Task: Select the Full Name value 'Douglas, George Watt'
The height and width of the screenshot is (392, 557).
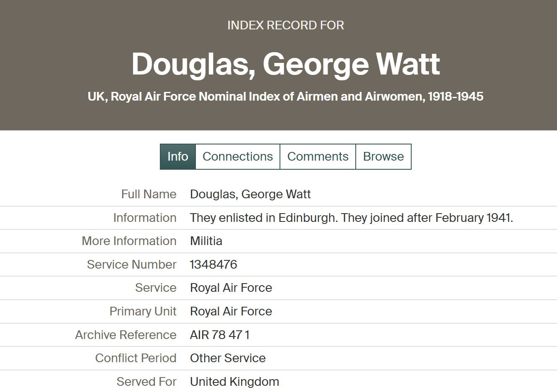Action: tap(250, 194)
